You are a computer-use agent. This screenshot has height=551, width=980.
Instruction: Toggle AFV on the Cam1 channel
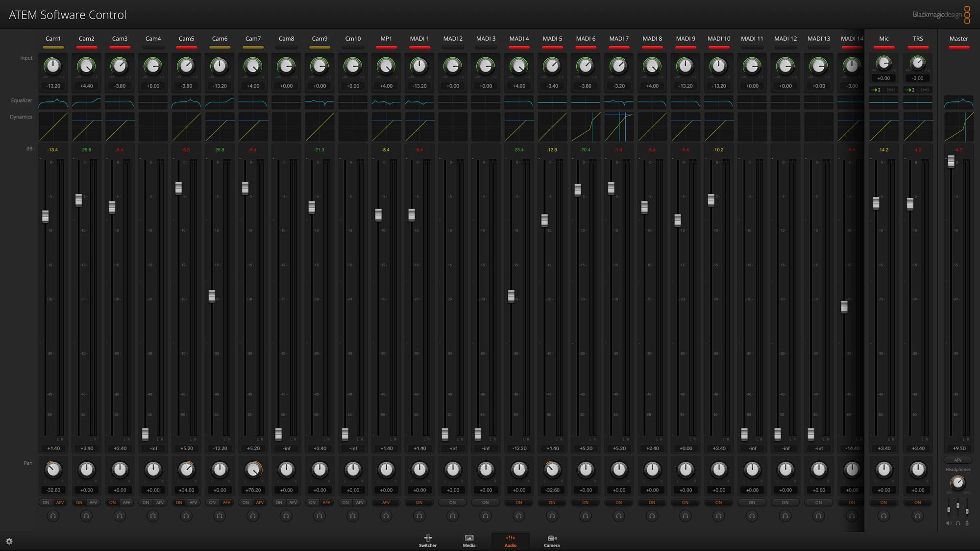coord(60,503)
